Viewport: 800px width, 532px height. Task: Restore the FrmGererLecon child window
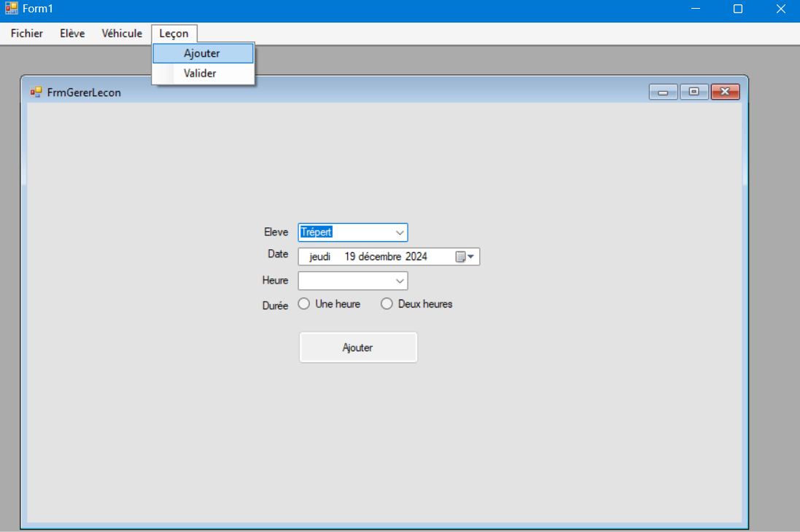[x=694, y=92]
